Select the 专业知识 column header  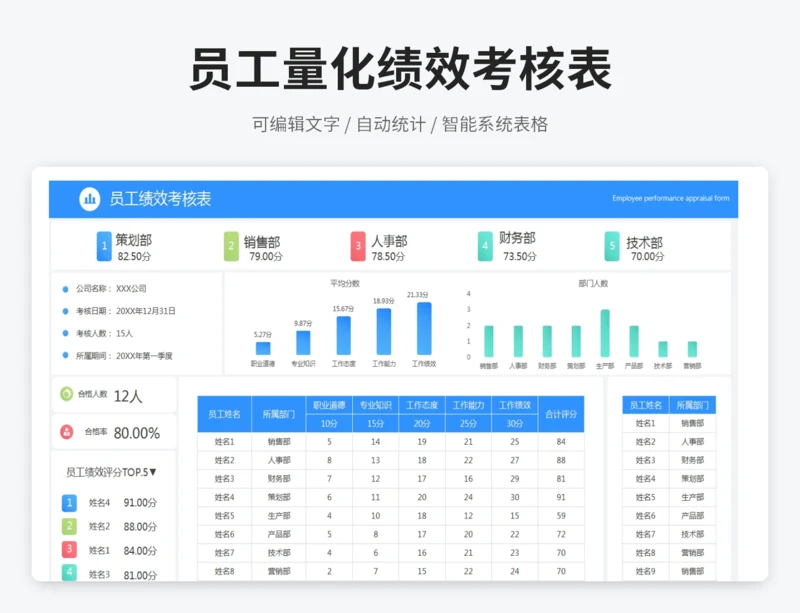(x=376, y=405)
